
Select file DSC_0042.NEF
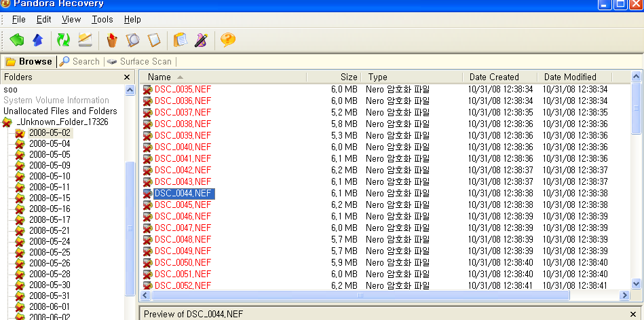pyautogui.click(x=183, y=171)
